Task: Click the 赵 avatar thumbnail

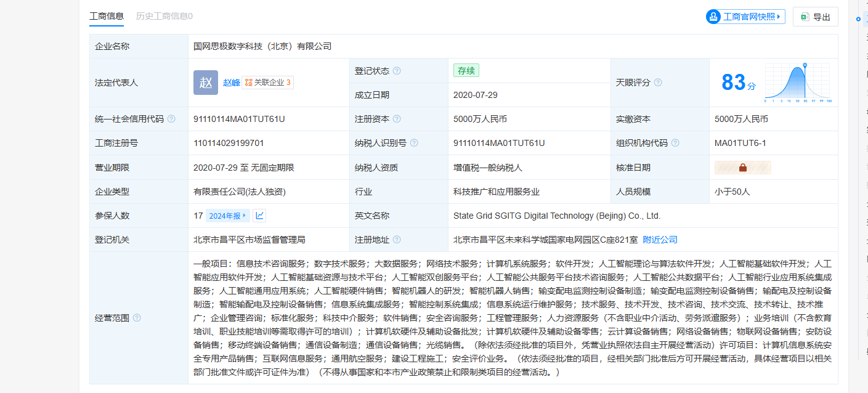Action: tap(206, 83)
